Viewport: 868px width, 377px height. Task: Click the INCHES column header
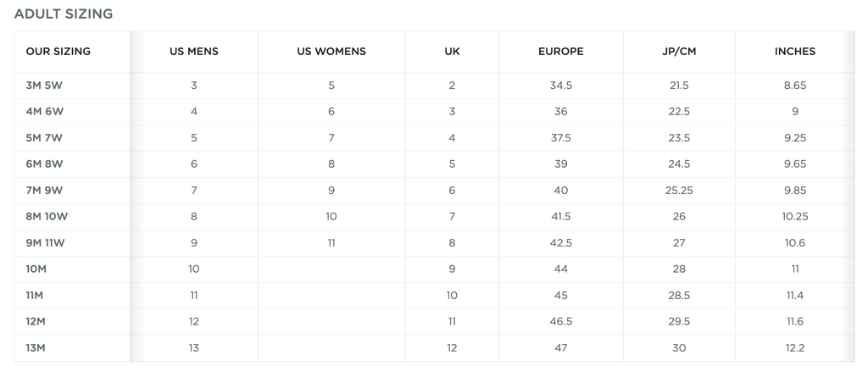coord(795,52)
